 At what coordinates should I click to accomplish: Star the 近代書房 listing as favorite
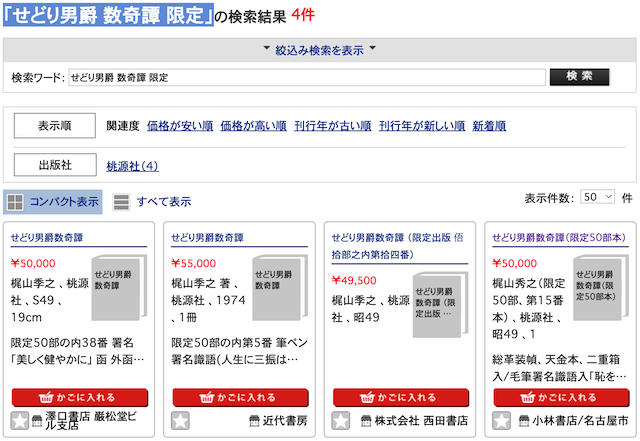click(180, 421)
